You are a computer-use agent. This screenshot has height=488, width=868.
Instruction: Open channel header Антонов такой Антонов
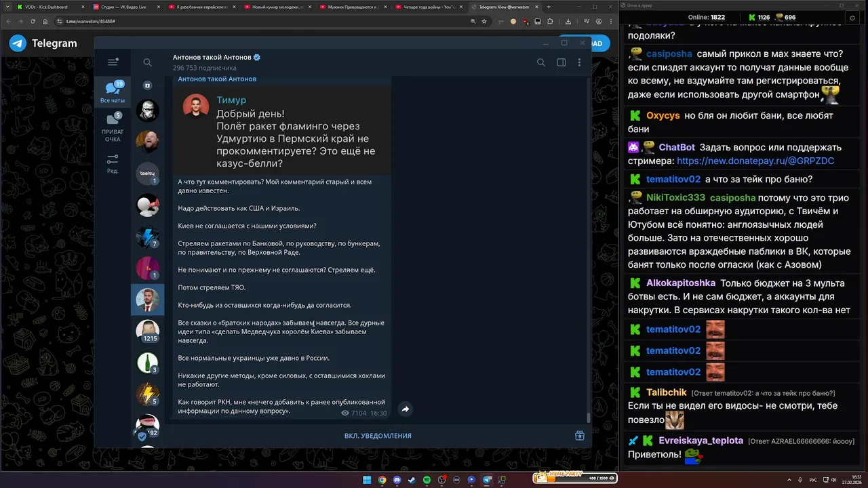coord(212,58)
